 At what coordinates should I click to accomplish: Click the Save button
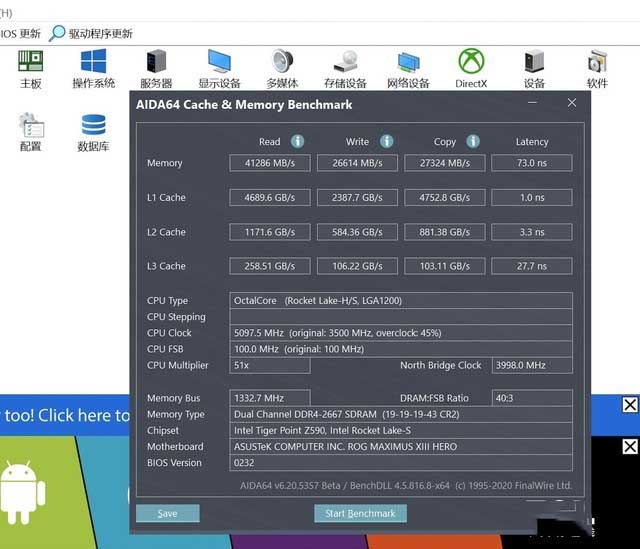pyautogui.click(x=168, y=513)
